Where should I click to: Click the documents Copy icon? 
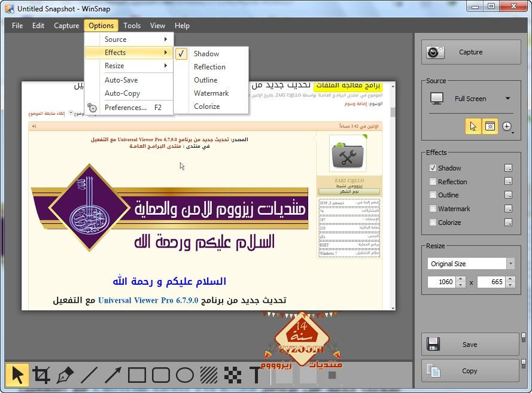point(433,370)
